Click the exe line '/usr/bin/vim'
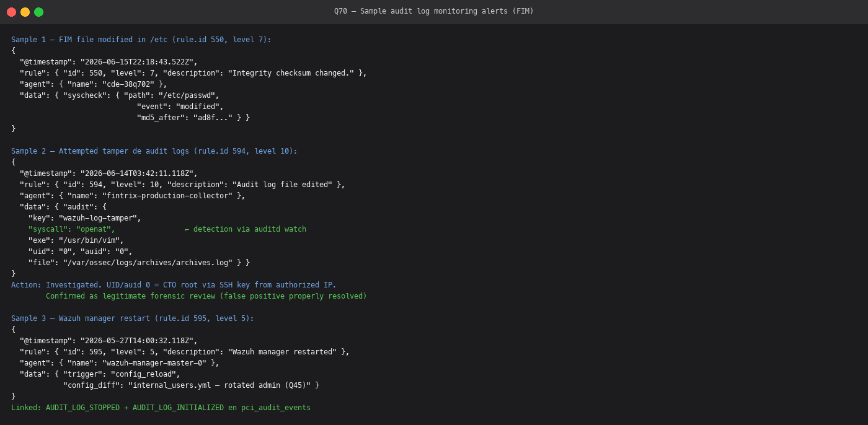 tap(76, 240)
